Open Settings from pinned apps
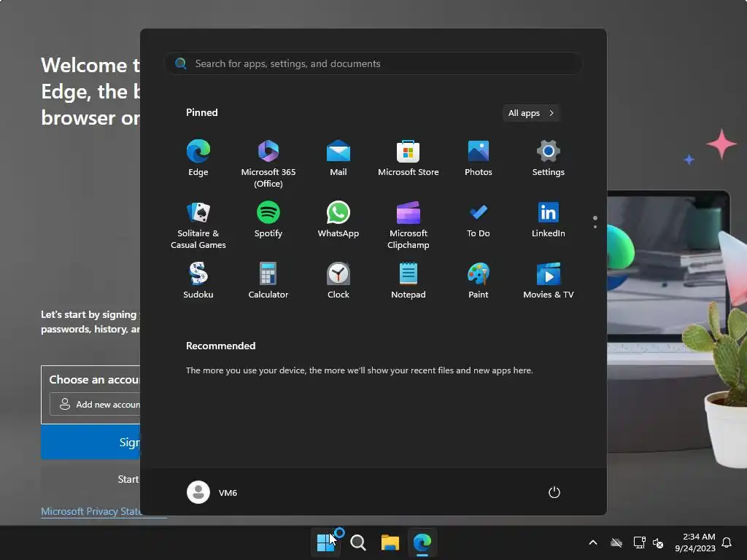 pos(549,158)
